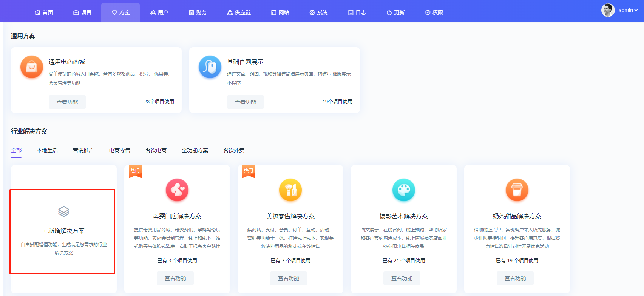
Task: Select the 电商零售 category tab
Action: coord(120,150)
